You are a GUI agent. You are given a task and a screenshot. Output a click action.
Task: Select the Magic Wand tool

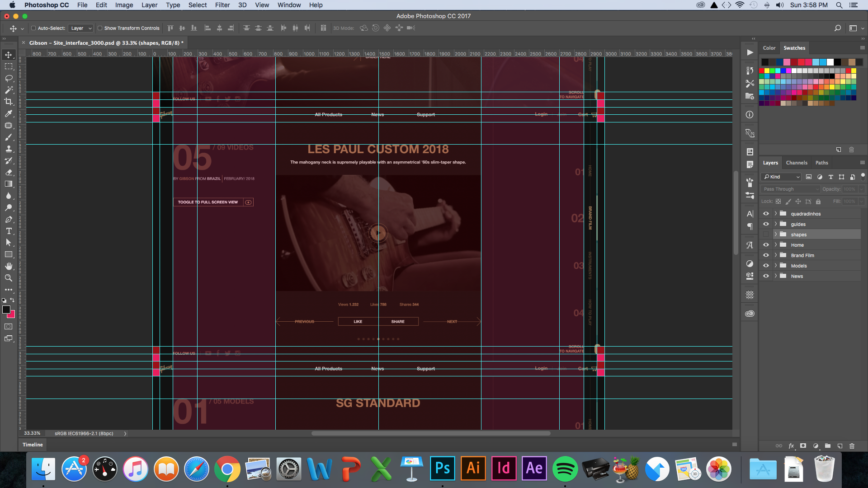coord(9,90)
